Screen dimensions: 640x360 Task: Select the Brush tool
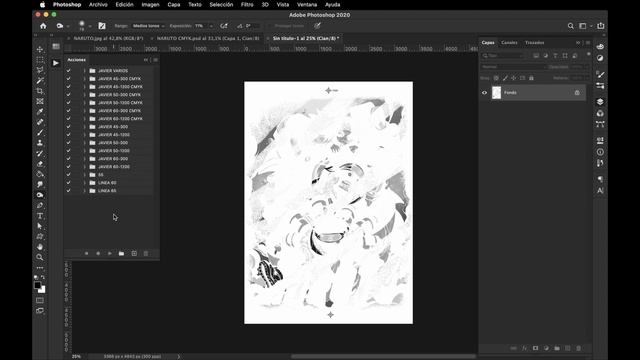[40, 133]
